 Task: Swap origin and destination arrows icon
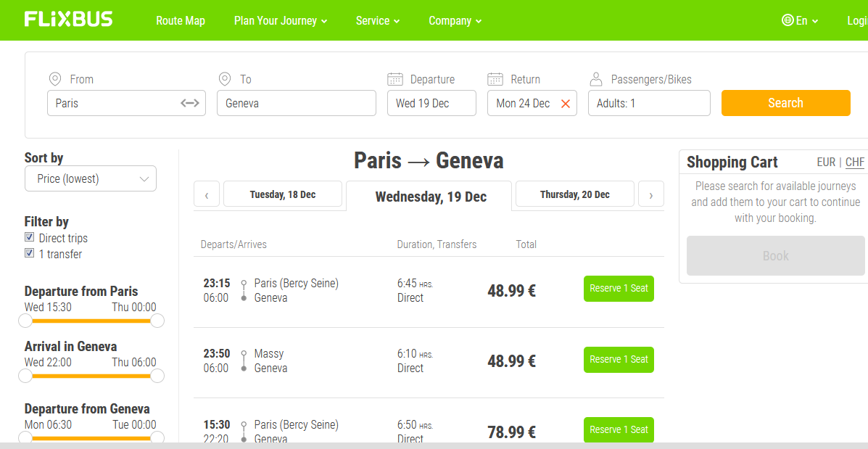pos(190,103)
